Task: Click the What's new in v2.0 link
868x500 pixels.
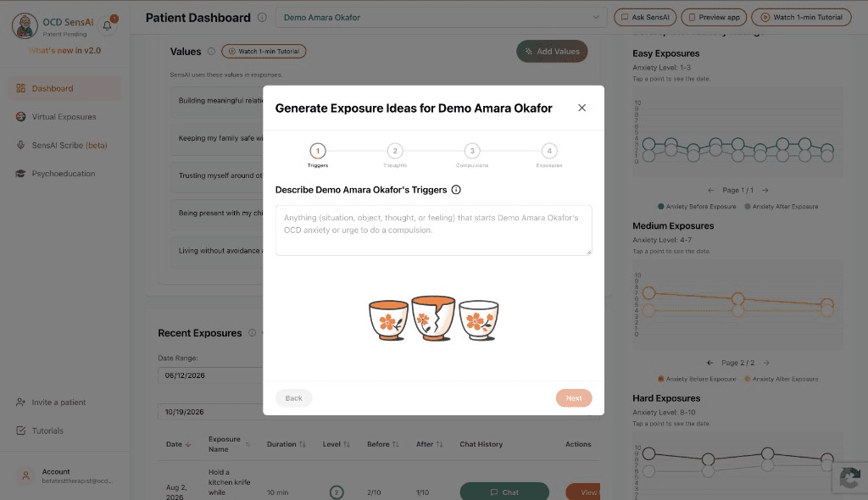Action: [64, 50]
